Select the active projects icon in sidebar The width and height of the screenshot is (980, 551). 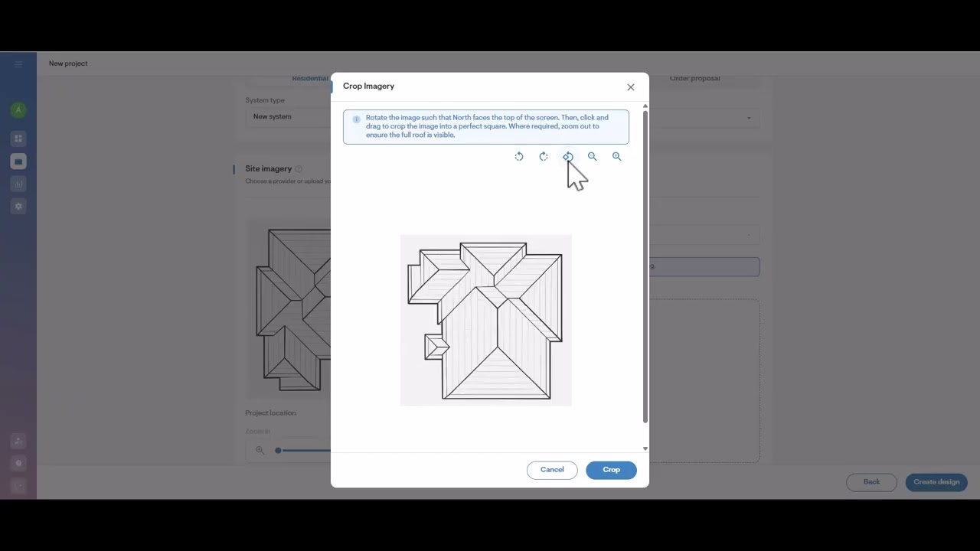coord(18,161)
